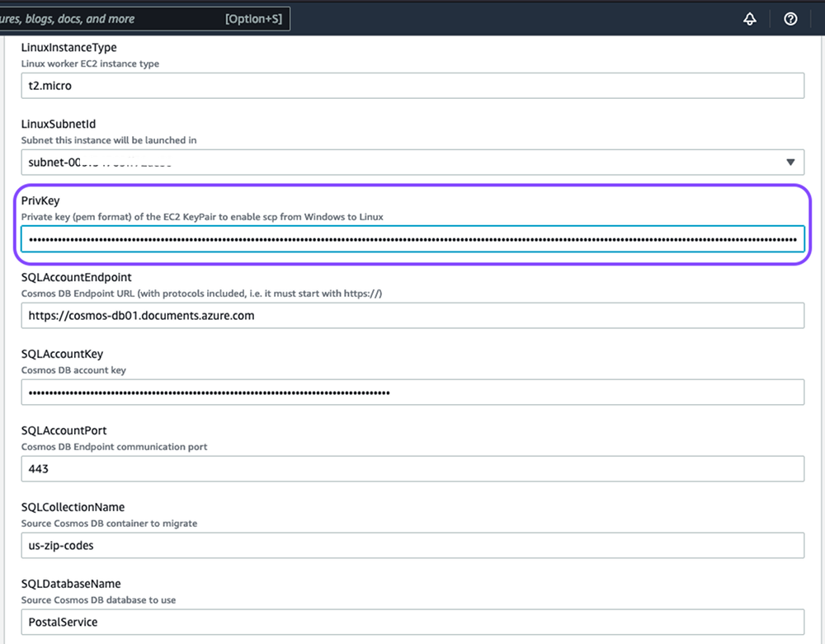This screenshot has width=825, height=644.
Task: Click the PrivKey parameter label
Action: click(x=40, y=200)
